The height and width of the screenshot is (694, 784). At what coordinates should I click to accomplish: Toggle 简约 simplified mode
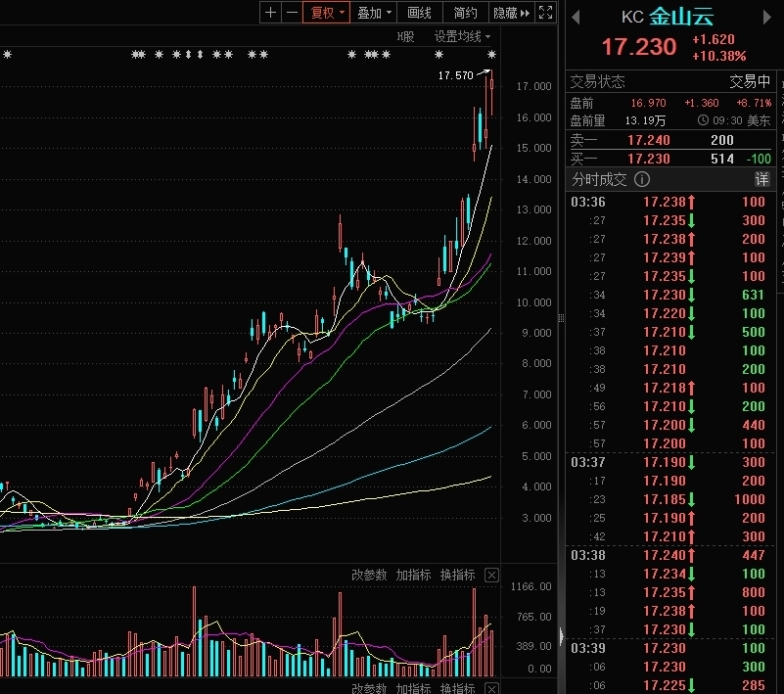pyautogui.click(x=466, y=13)
